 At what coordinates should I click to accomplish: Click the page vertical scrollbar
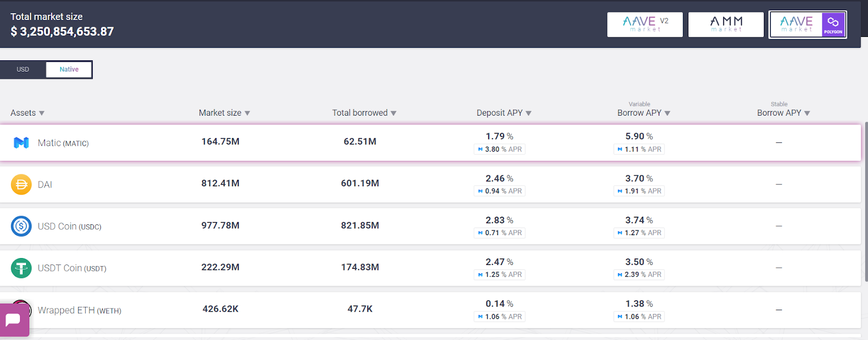coord(865,201)
